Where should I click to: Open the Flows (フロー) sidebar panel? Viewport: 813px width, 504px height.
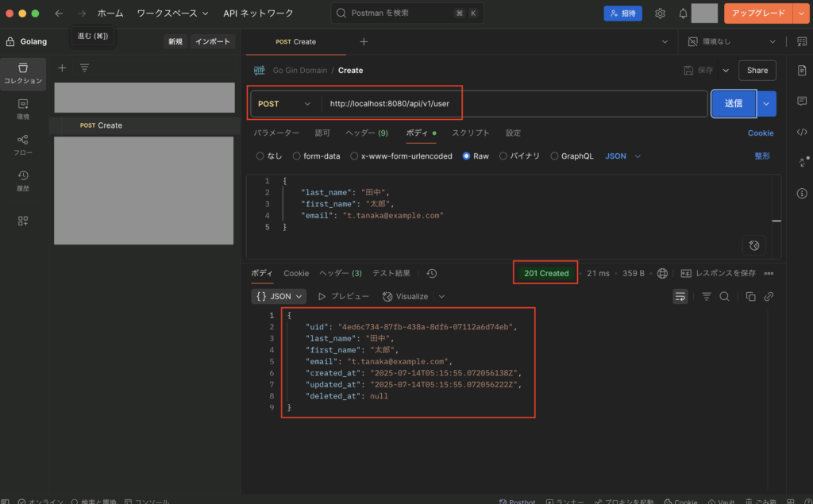[23, 144]
